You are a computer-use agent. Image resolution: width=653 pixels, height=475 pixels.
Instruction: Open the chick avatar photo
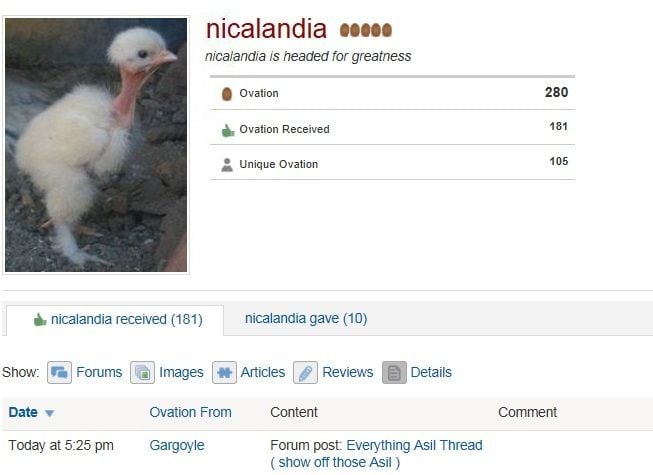(x=96, y=145)
